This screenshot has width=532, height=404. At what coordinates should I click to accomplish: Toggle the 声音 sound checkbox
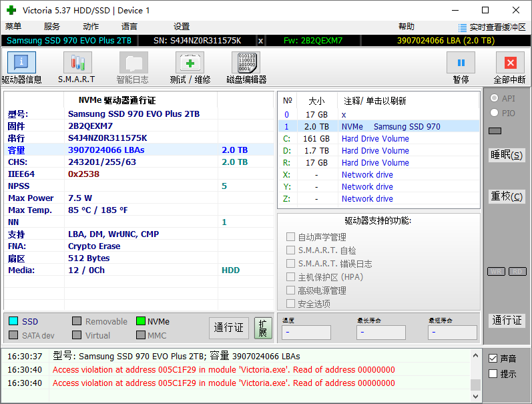(493, 358)
